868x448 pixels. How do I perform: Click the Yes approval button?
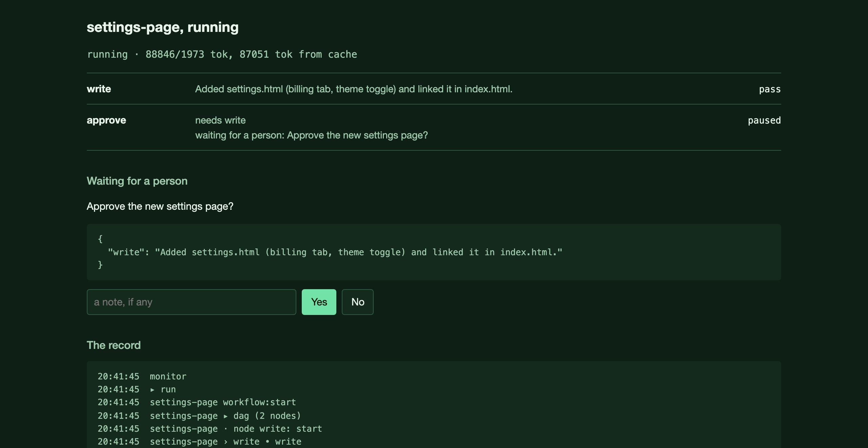[x=319, y=302]
